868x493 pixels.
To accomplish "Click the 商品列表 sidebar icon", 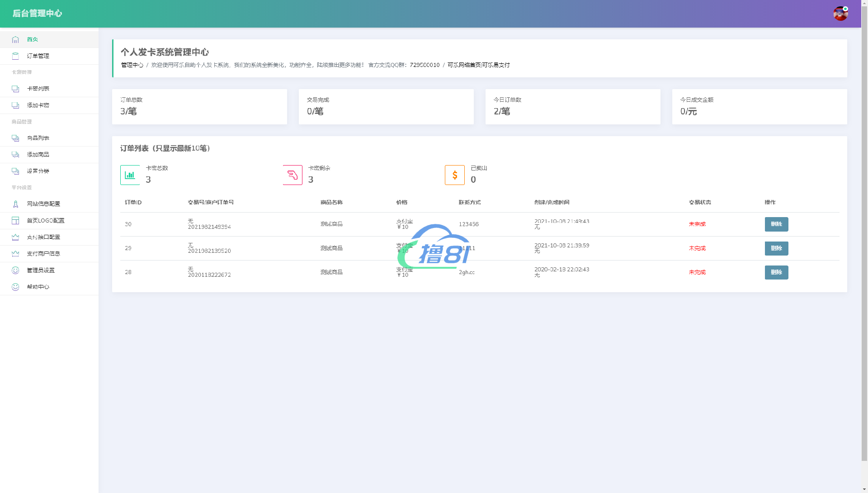I will click(x=16, y=138).
